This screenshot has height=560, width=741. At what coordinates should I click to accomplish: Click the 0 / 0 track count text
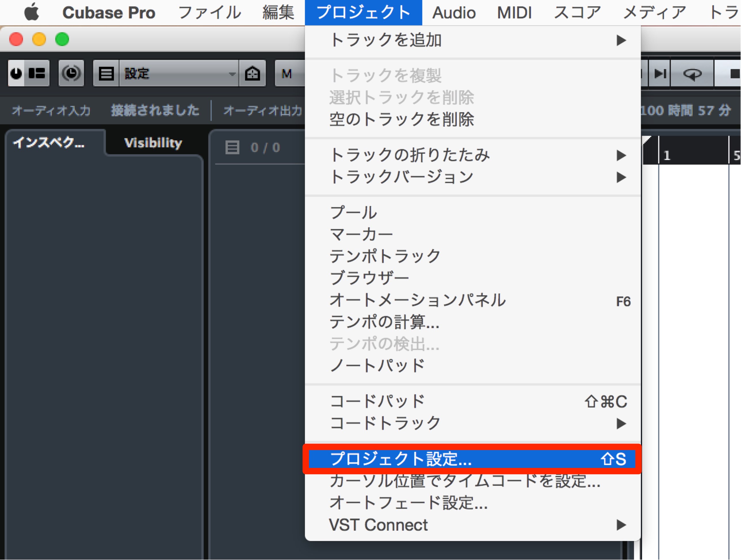(x=265, y=147)
